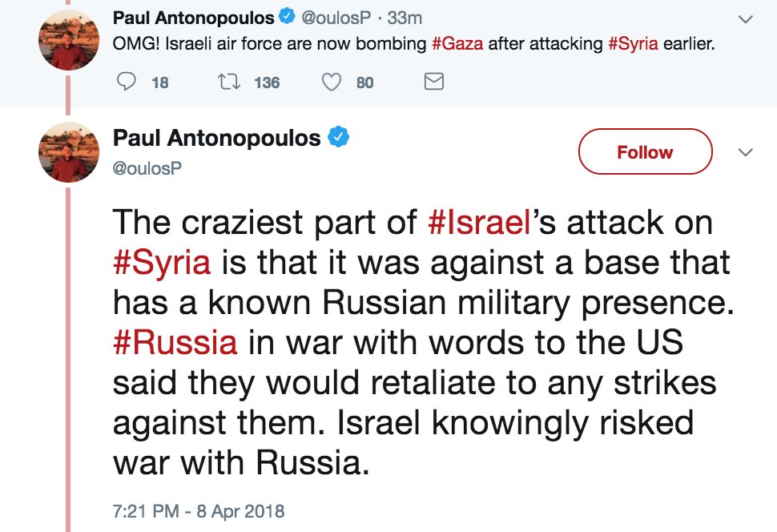The image size is (777, 532).
Task: Click the envelope direct message icon
Action: pyautogui.click(x=433, y=82)
